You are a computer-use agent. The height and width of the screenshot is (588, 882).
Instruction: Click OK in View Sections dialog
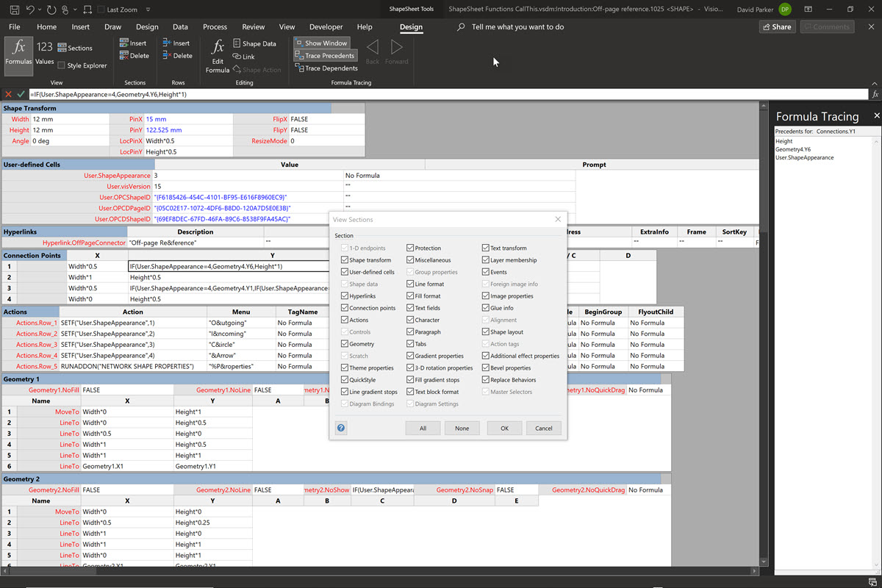pos(504,428)
